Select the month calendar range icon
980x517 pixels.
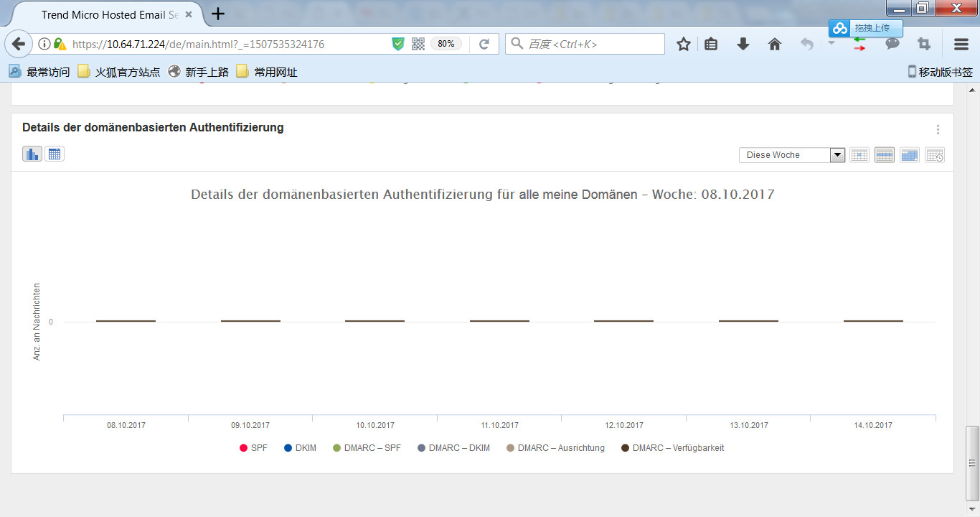click(x=910, y=155)
